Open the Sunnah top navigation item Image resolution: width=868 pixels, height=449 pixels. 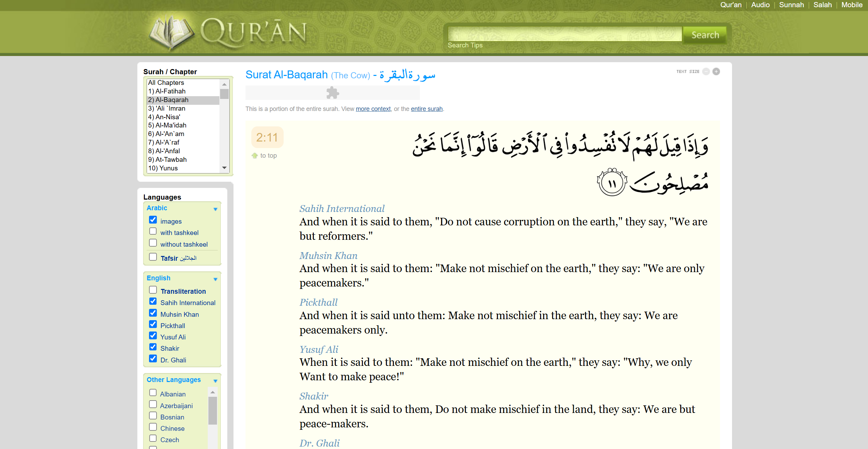(x=791, y=5)
